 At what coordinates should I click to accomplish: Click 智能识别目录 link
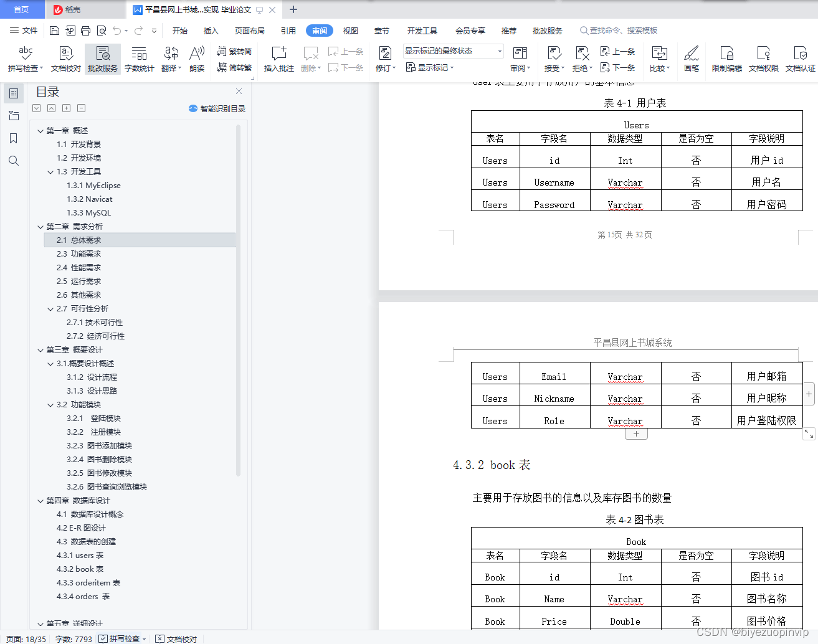(217, 108)
